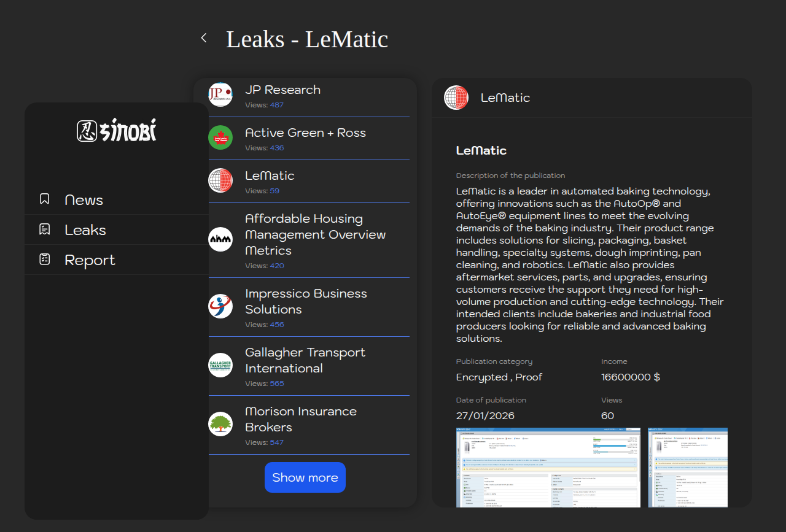
Task: Select the Morison Insurance Brokers entry
Action: [301, 419]
